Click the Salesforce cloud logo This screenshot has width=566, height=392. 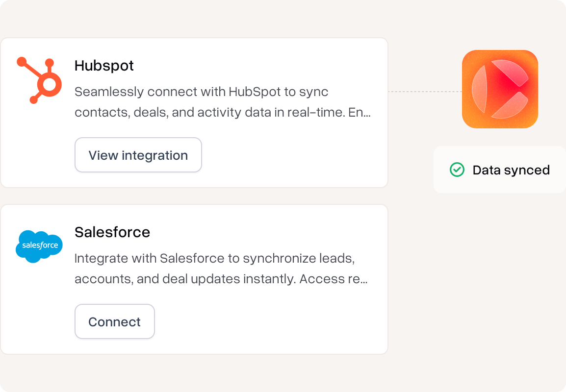point(39,246)
